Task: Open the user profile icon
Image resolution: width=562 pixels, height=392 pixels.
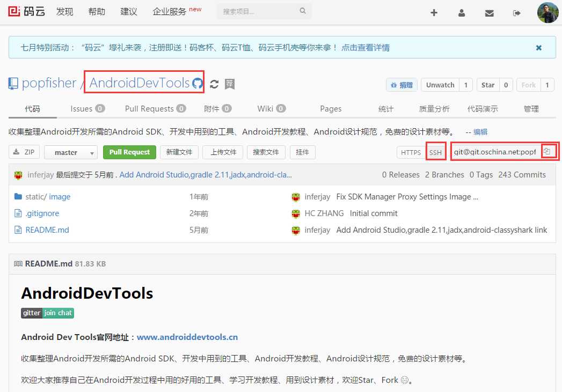Action: (x=462, y=13)
